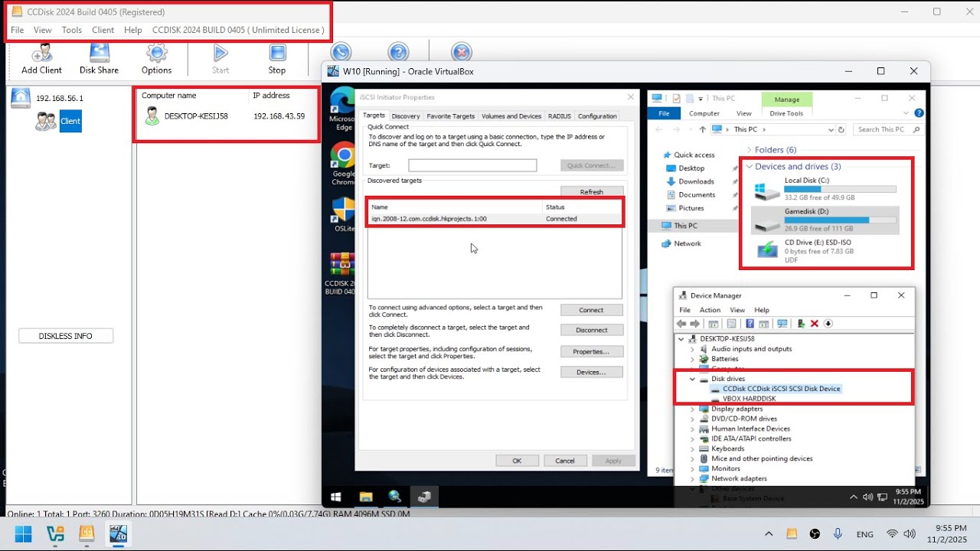The width and height of the screenshot is (980, 551).
Task: Click the red X uninstall device icon
Action: click(815, 324)
